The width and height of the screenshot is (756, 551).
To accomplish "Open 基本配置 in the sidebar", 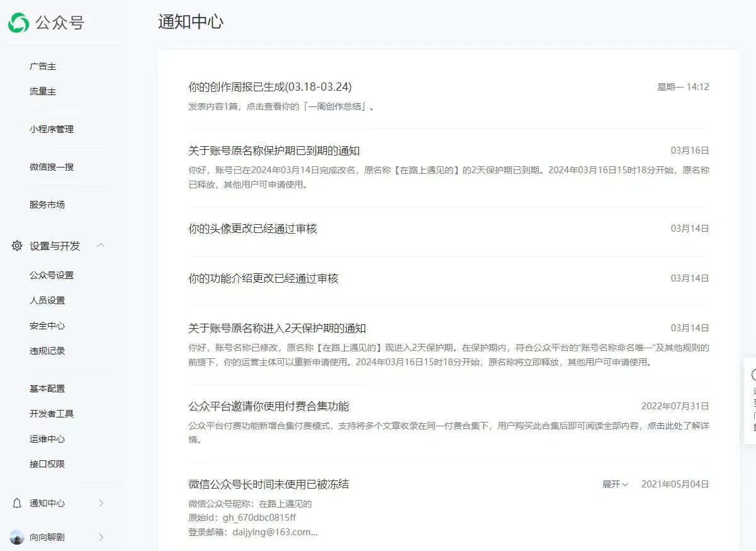I will (47, 389).
